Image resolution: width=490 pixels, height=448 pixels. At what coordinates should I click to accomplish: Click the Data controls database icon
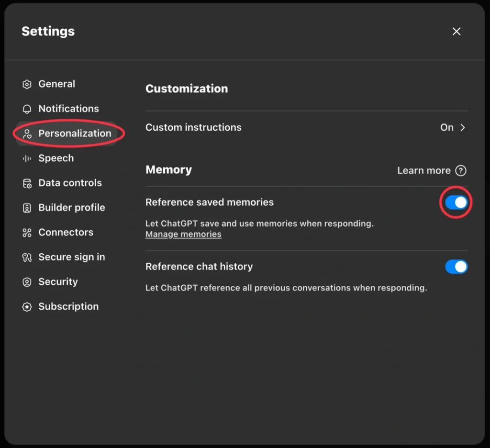27,183
